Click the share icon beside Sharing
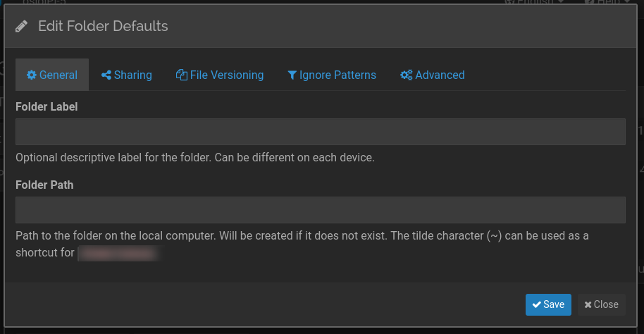644x334 pixels. coord(106,75)
